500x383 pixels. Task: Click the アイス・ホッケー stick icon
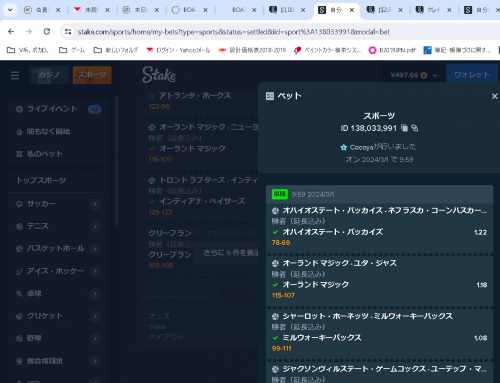coord(19,271)
